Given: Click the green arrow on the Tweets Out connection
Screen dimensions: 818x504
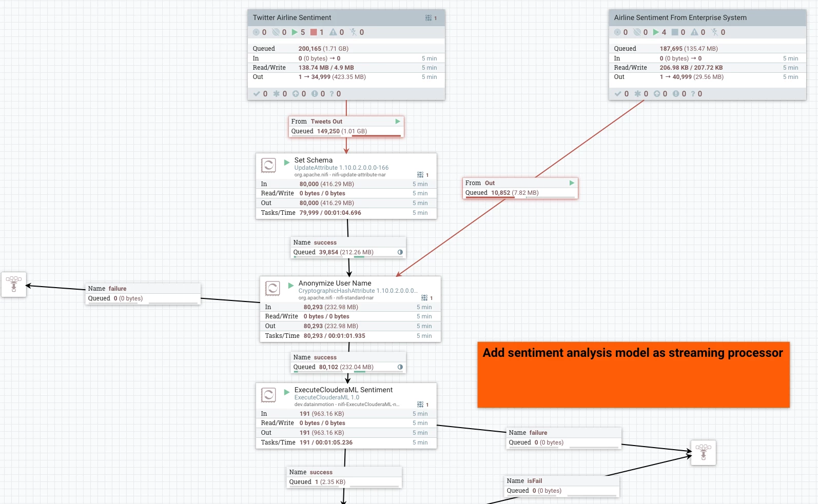Looking at the screenshot, I should (x=398, y=122).
